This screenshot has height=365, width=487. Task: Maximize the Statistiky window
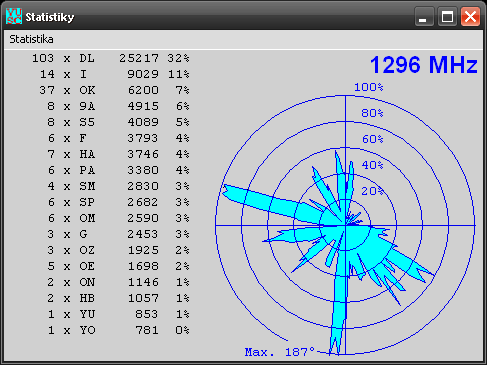[447, 16]
